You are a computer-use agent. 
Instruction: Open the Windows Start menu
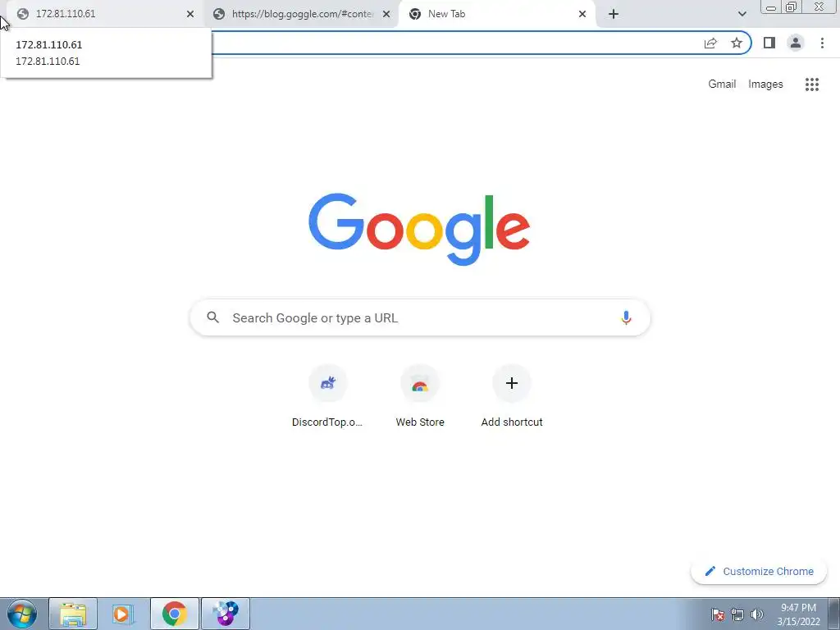[22, 614]
